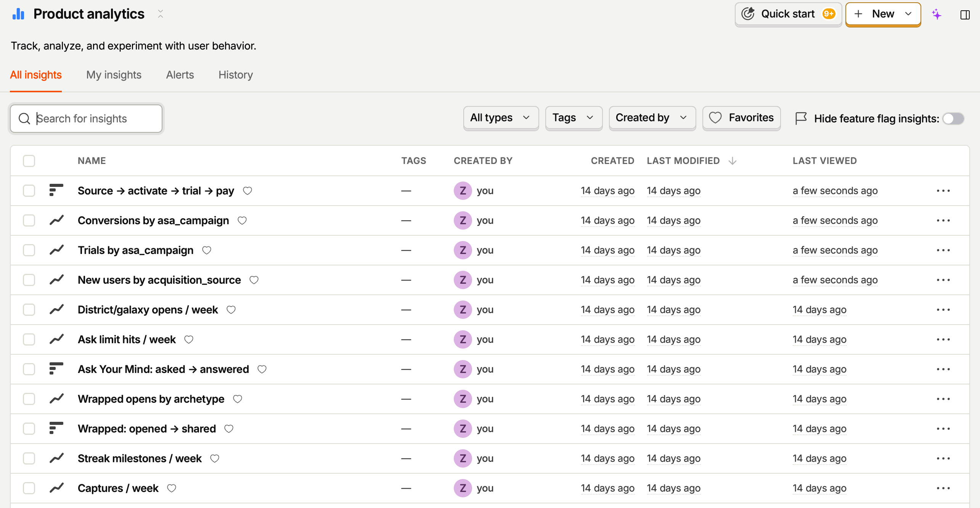Viewport: 980px width, 508px height.
Task: Switch to the My insights tab
Action: tap(114, 75)
